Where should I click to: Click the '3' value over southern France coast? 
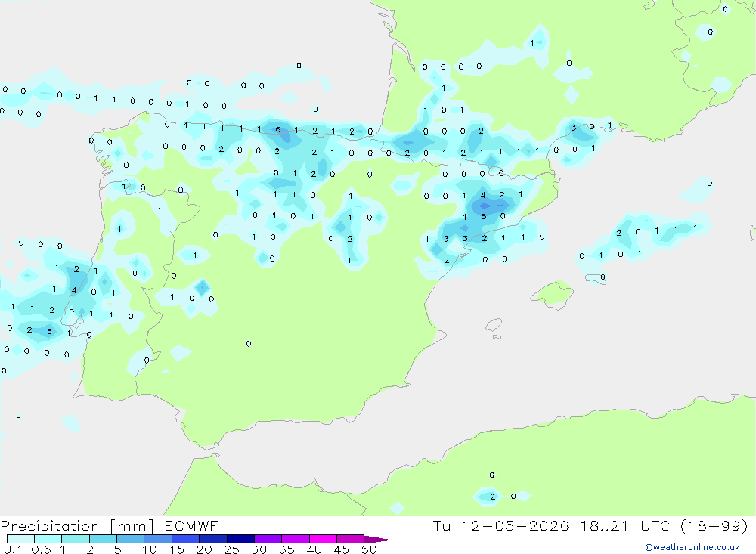573,128
